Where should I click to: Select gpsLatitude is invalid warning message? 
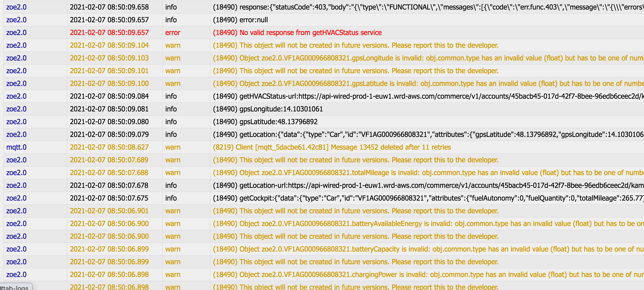click(428, 84)
